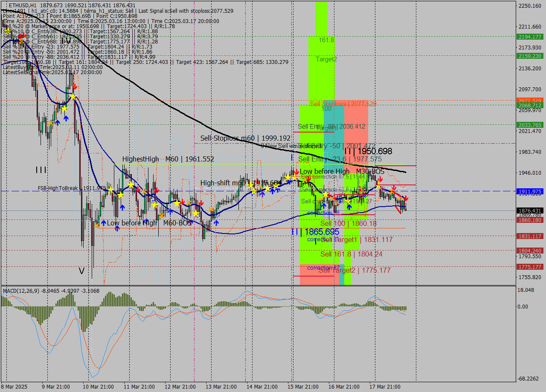Select the coral Sell Stoploss zone rectangle
This screenshot has width=546, height=392.
[356, 128]
